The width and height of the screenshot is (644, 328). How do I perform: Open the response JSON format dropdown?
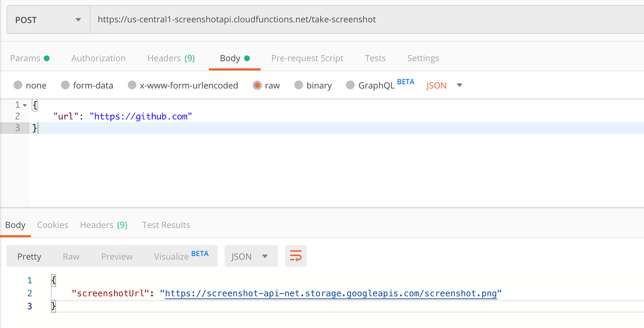pos(251,256)
